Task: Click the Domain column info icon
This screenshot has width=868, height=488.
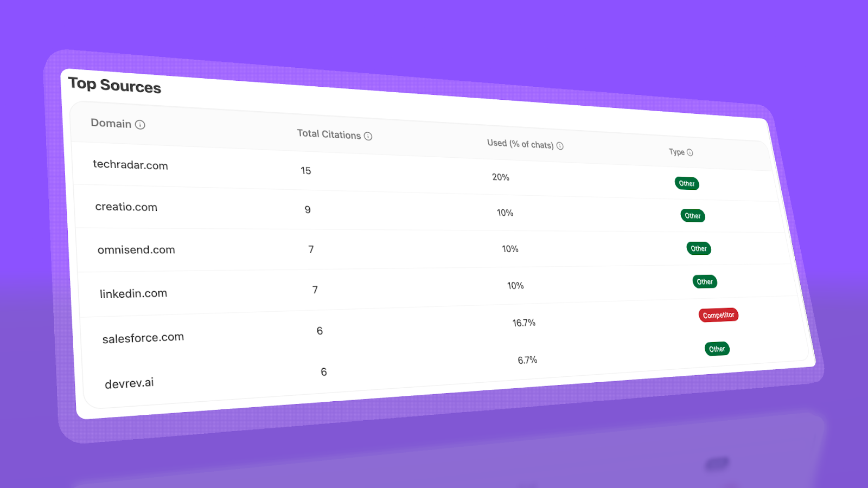Action: pyautogui.click(x=141, y=124)
